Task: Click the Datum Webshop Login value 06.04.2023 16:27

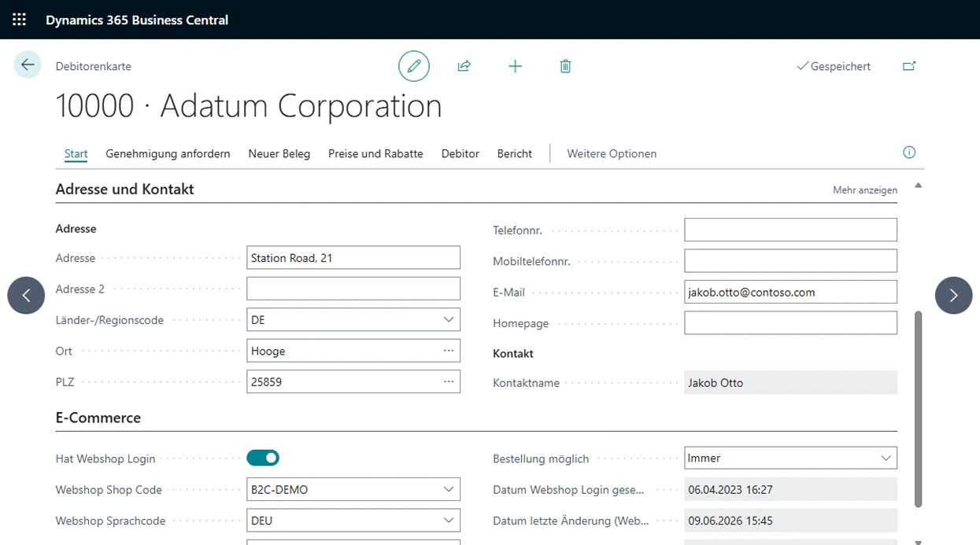Action: [x=790, y=489]
